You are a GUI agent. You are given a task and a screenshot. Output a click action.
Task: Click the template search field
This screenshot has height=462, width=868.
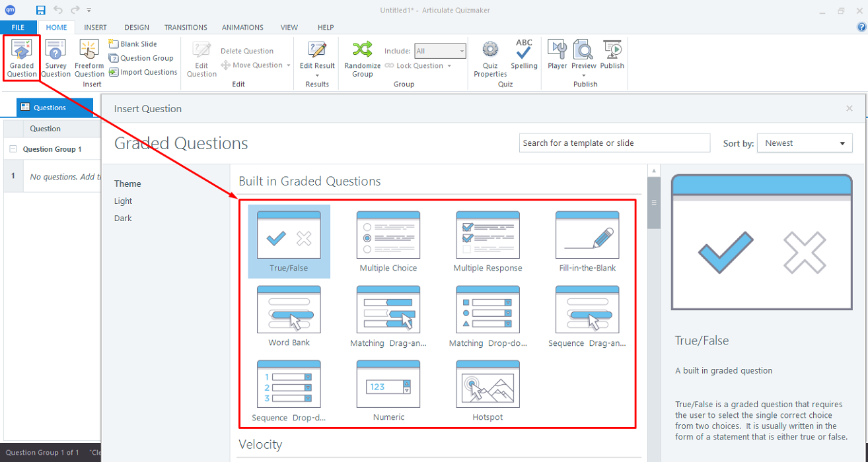(x=614, y=143)
